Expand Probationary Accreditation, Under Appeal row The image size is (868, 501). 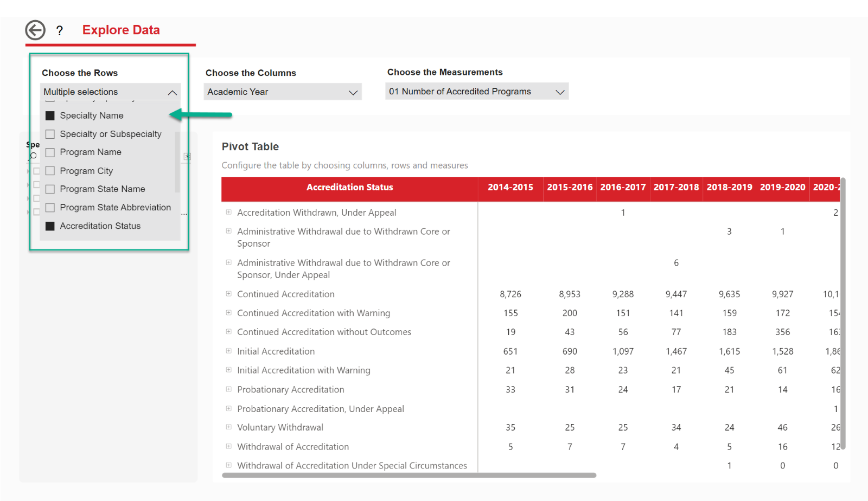[x=228, y=408]
